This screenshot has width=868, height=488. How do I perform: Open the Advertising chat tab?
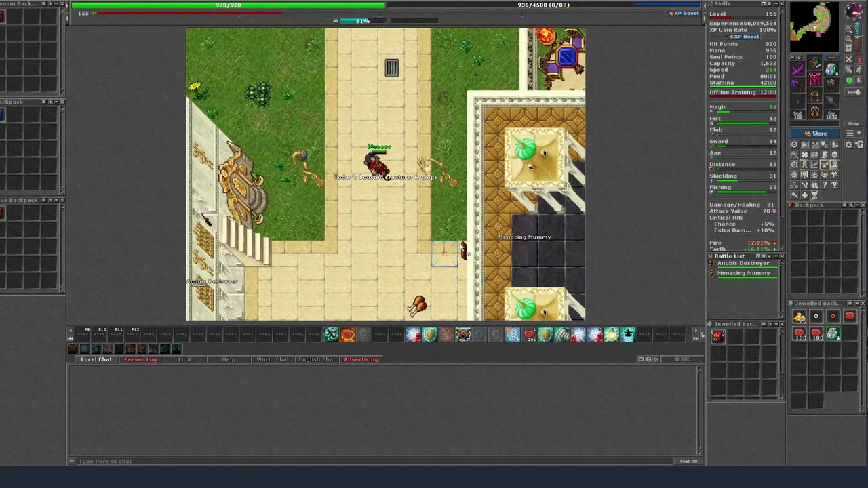click(x=361, y=359)
